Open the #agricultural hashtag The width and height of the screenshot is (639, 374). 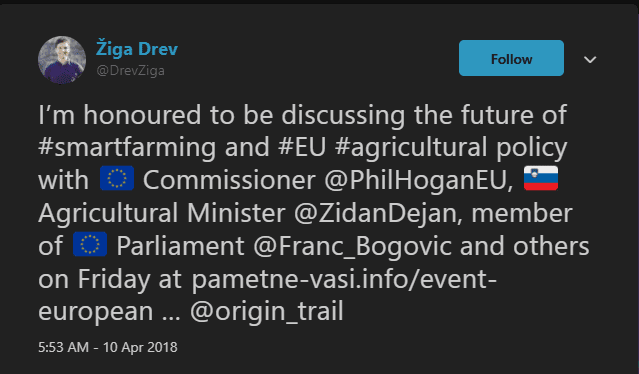411,147
